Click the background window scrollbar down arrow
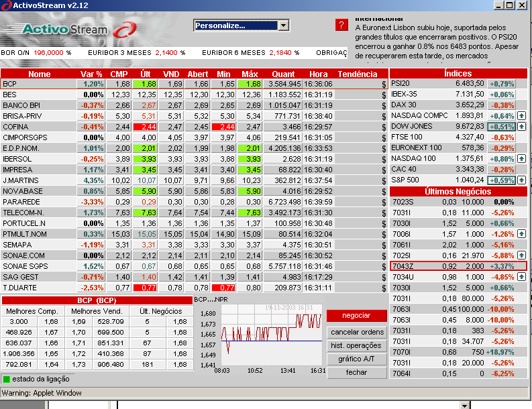Screen dimensions: 532x409 pyautogui.click(x=464, y=405)
